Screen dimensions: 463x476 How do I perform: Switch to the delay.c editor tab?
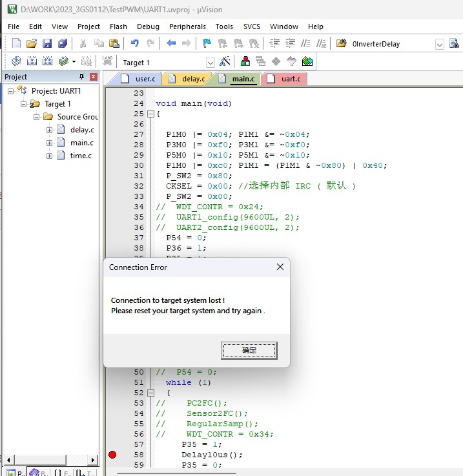coord(187,79)
